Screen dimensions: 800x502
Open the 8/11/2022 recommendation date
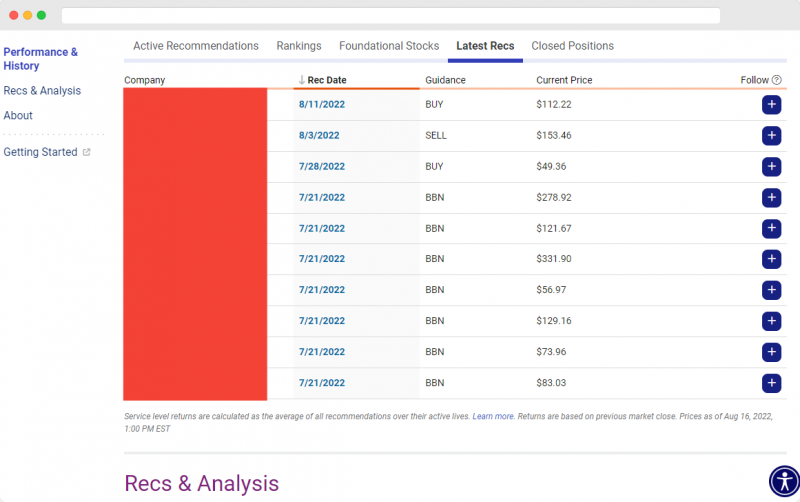tap(322, 105)
